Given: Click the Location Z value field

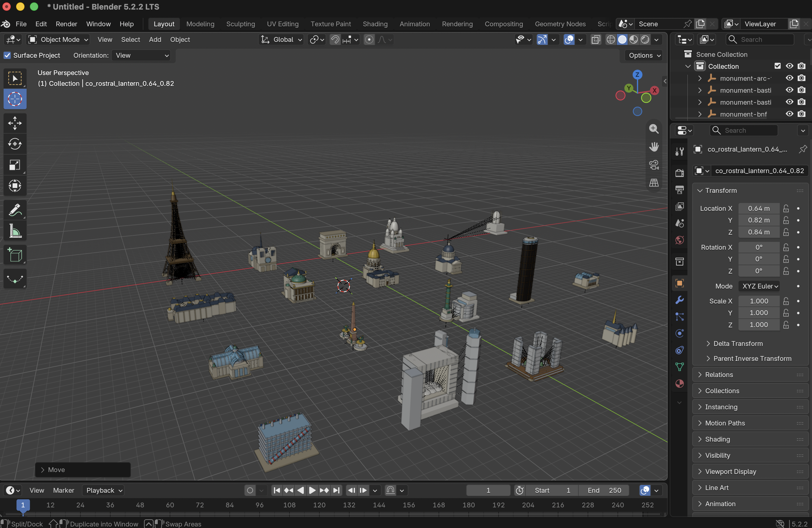Looking at the screenshot, I should pyautogui.click(x=759, y=232).
